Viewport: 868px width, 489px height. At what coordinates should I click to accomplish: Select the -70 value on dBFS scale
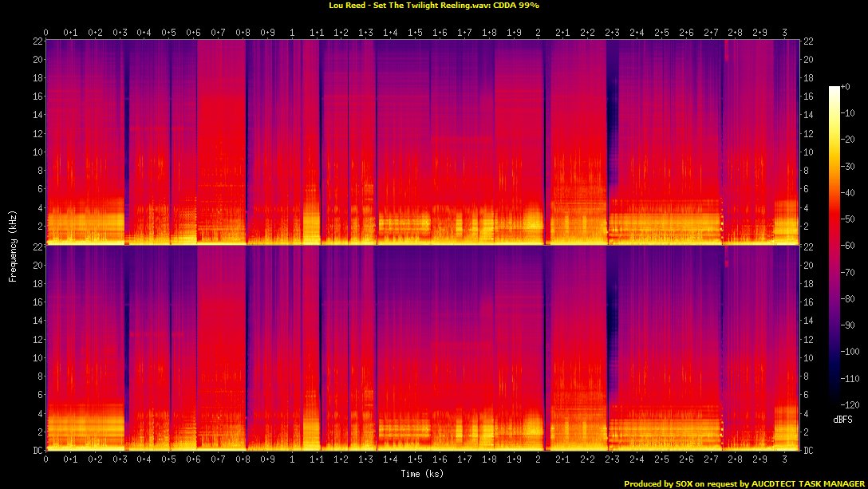(847, 272)
